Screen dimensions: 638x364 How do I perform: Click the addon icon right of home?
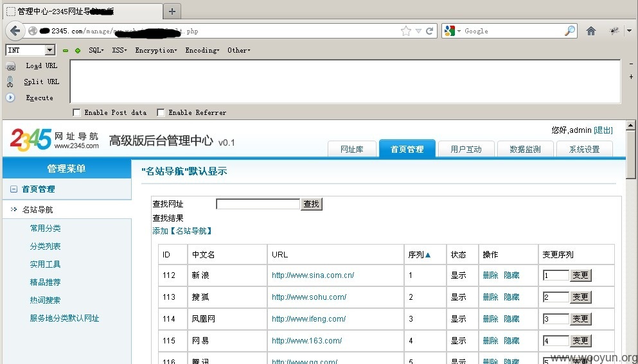point(614,31)
